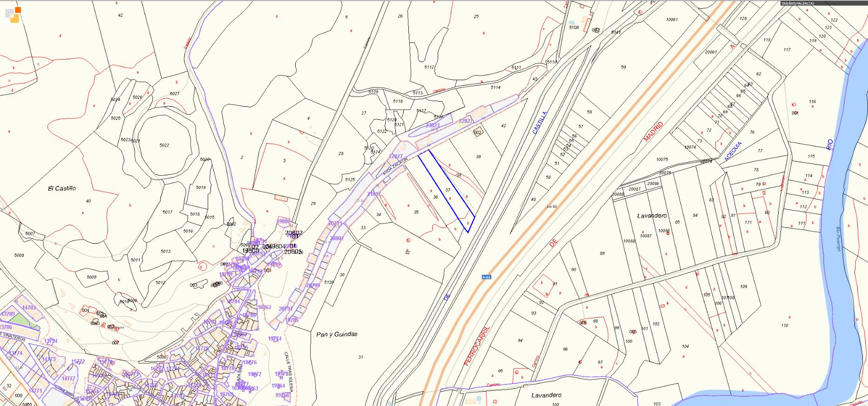868x406 pixels.
Task: Click urban block label 23823
Action: (x=432, y=125)
